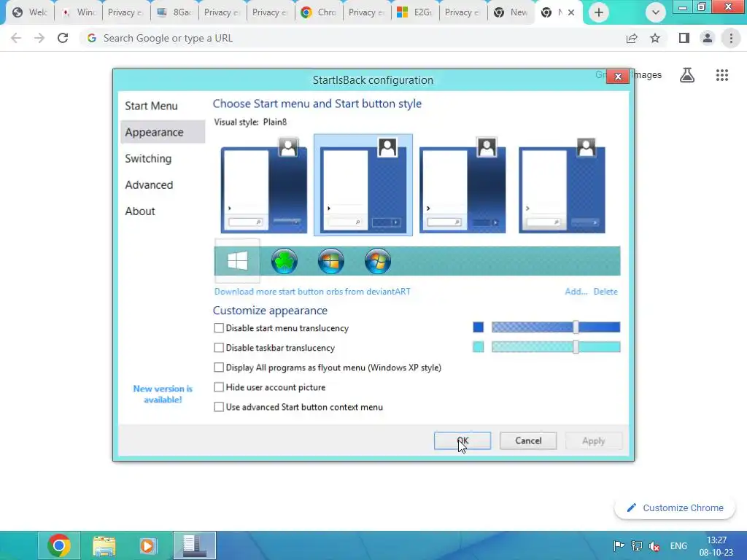Screen dimensions: 747x560
Task: Toggle Hide user account picture
Action: click(x=219, y=387)
